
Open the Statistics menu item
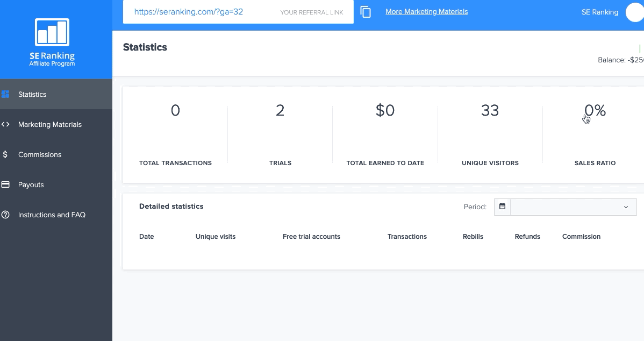pos(56,94)
